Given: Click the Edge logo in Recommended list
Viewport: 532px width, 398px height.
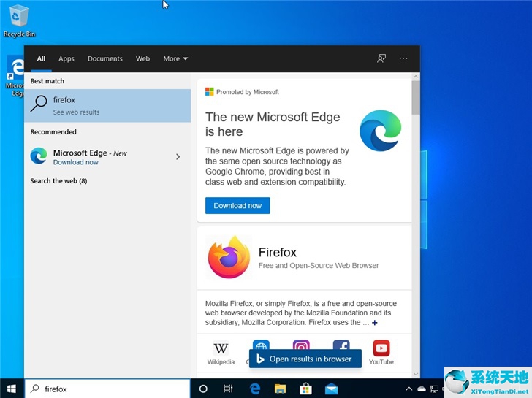Looking at the screenshot, I should click(x=39, y=156).
